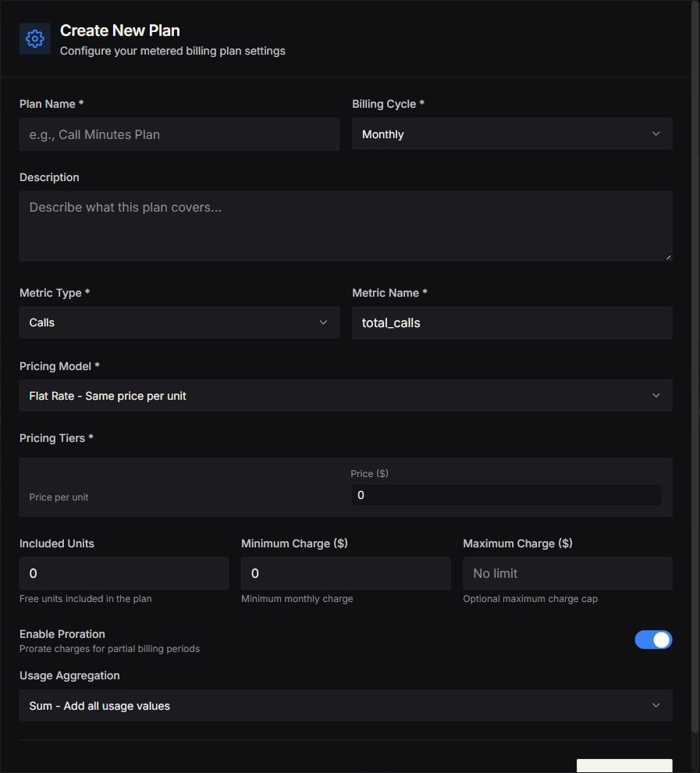
Task: Click the Plan Name input field
Action: [x=179, y=134]
